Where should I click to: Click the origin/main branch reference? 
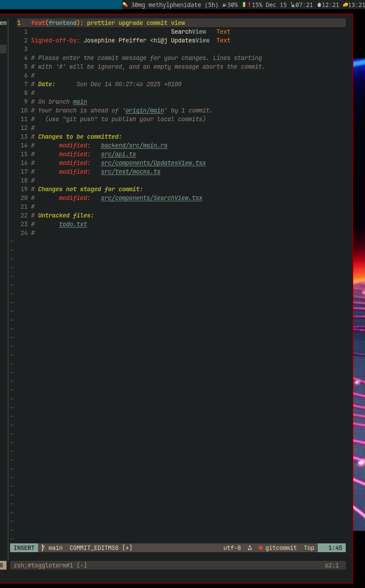pos(145,110)
